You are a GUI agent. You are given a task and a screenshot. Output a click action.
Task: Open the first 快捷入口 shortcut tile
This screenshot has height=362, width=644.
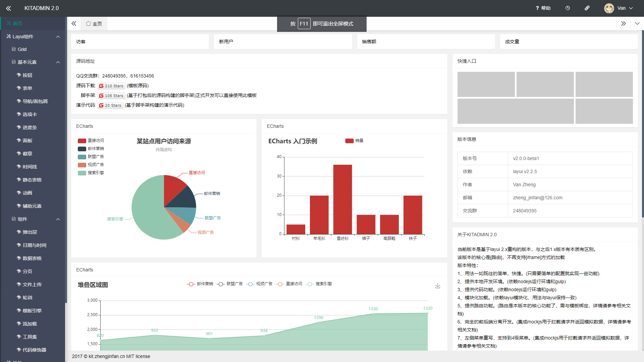[486, 84]
